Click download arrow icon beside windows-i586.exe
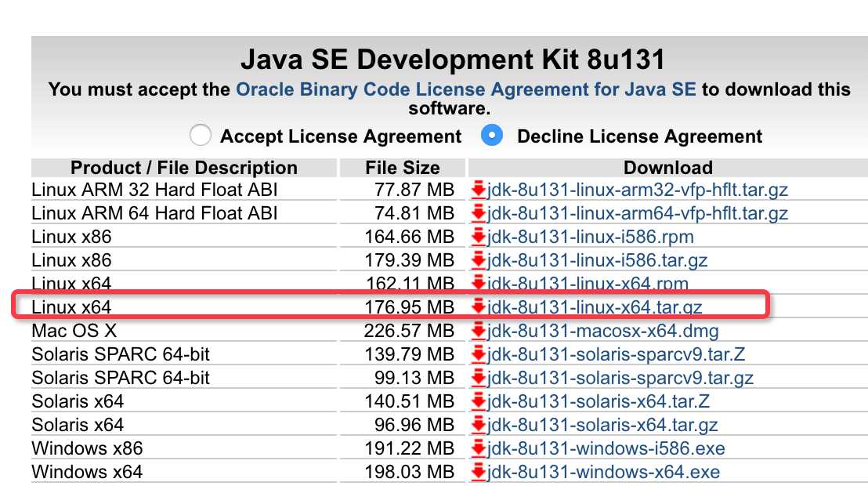The image size is (868, 486). pos(479,448)
